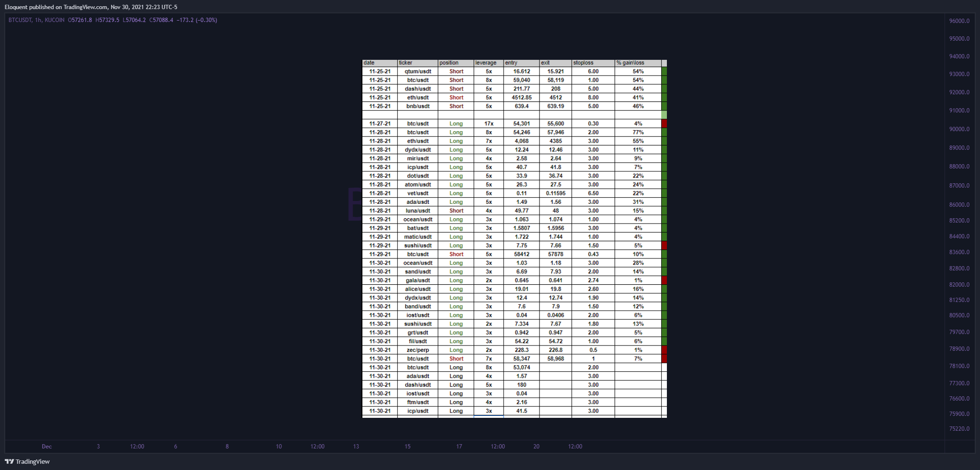Select the qtum/usdt ticker cell

pyautogui.click(x=417, y=71)
